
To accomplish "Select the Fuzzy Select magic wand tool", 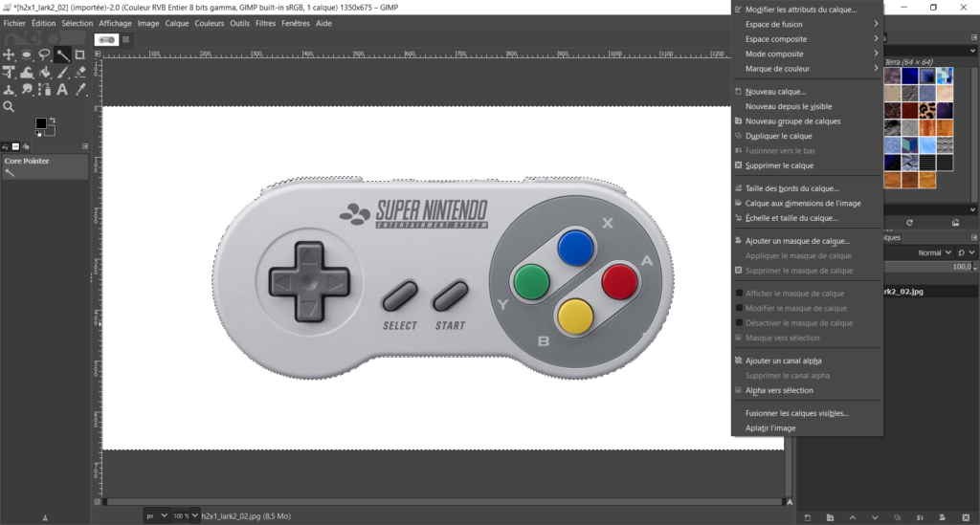I will [x=62, y=55].
